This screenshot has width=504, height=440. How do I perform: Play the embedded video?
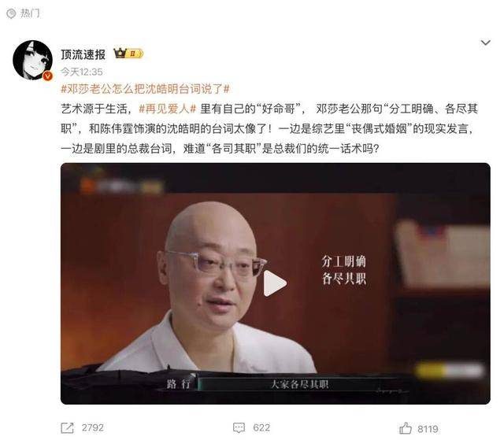[x=275, y=283]
